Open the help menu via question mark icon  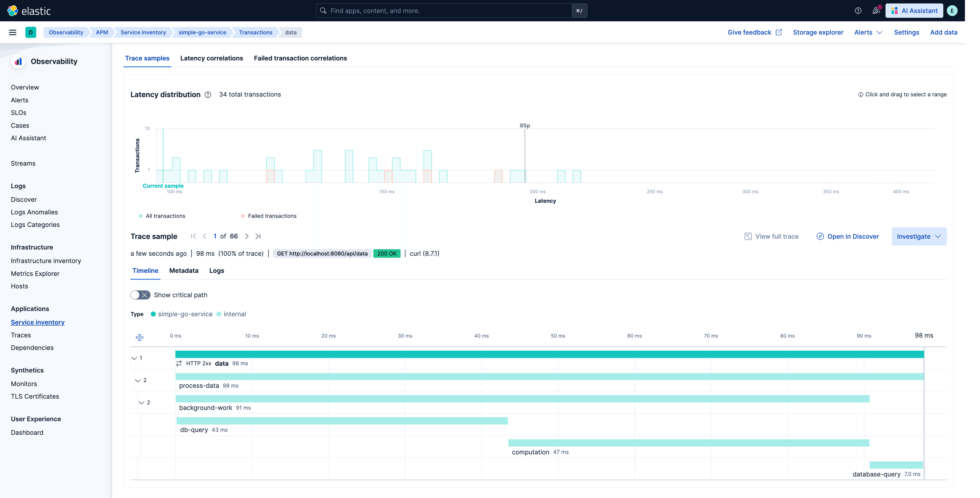tap(858, 11)
